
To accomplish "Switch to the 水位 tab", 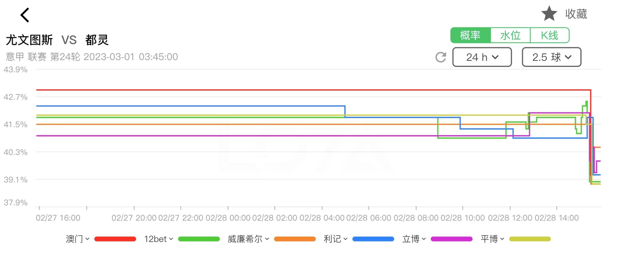I will point(510,35).
